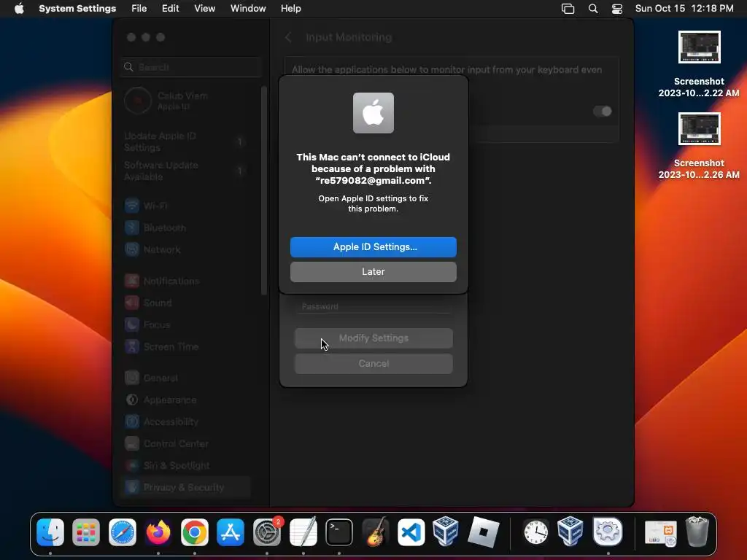The width and height of the screenshot is (747, 560).
Task: Open the Help menu
Action: [x=290, y=9]
